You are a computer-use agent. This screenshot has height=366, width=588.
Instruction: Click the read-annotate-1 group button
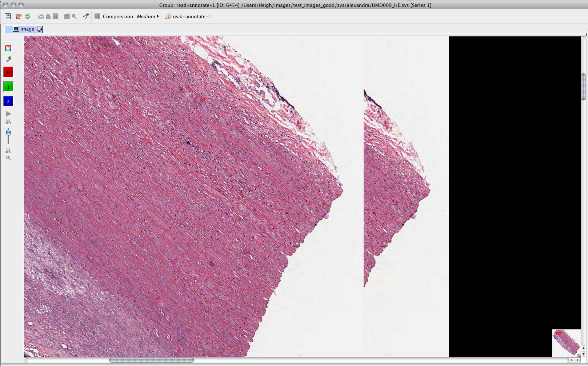click(188, 16)
